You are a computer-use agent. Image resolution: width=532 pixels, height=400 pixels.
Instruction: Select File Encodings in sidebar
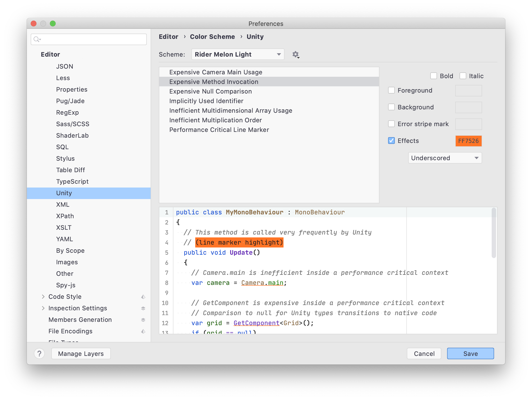coord(89,331)
